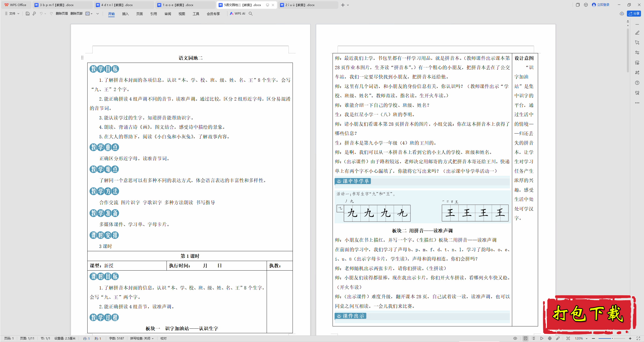Switch to the '4 d t n l【教案】.docx' tab

124,5
